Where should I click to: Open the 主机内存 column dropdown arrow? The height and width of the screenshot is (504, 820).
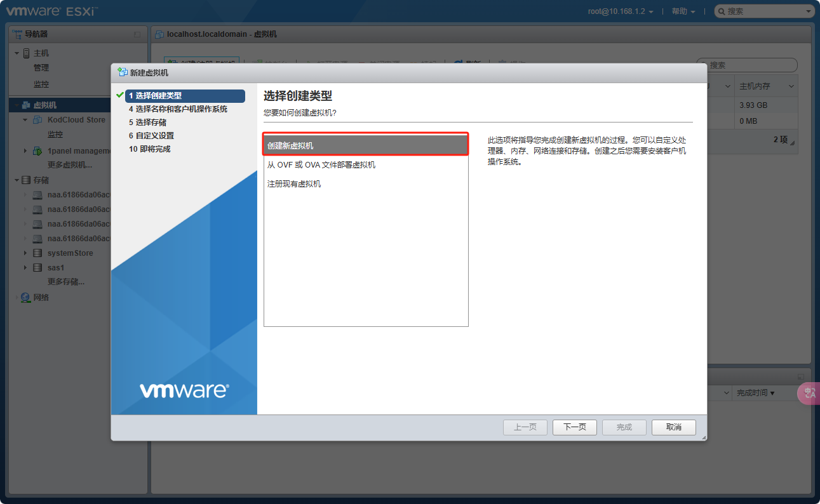click(x=791, y=86)
